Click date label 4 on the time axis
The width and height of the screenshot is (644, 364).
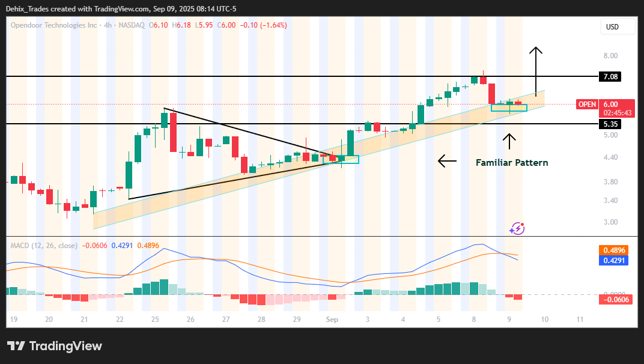click(x=403, y=319)
